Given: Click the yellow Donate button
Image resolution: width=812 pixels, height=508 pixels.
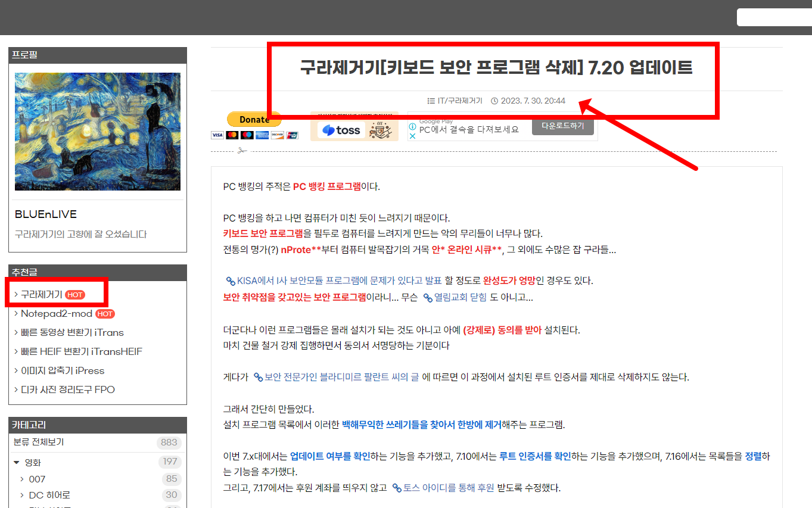Looking at the screenshot, I should coord(254,119).
